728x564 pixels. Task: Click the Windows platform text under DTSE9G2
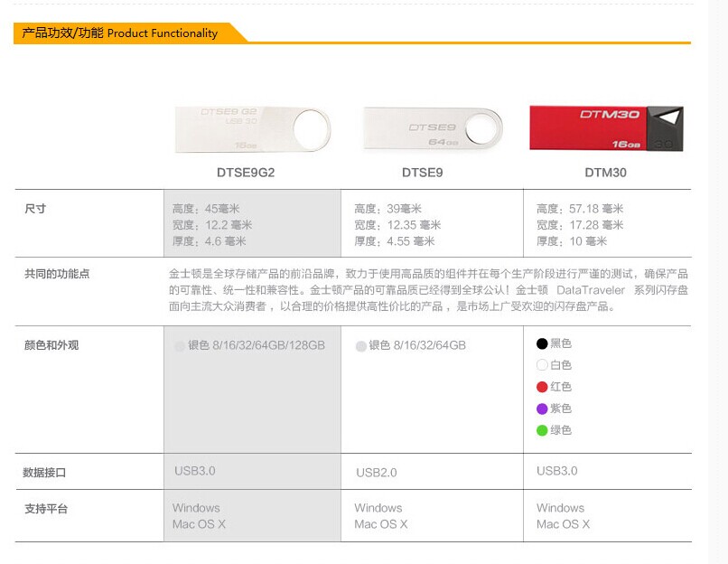pos(196,508)
